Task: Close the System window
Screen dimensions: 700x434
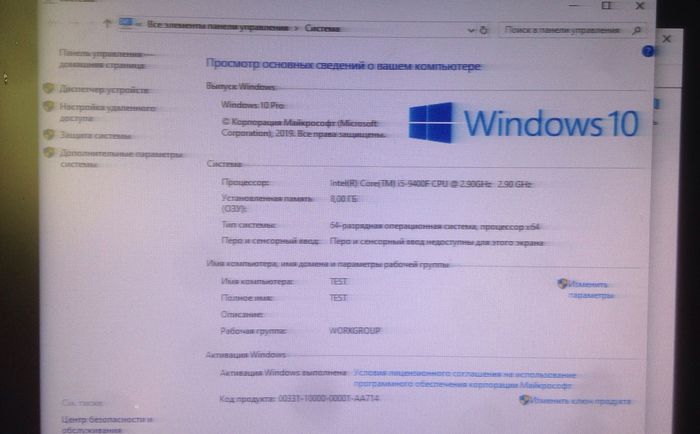Action: pyautogui.click(x=640, y=6)
